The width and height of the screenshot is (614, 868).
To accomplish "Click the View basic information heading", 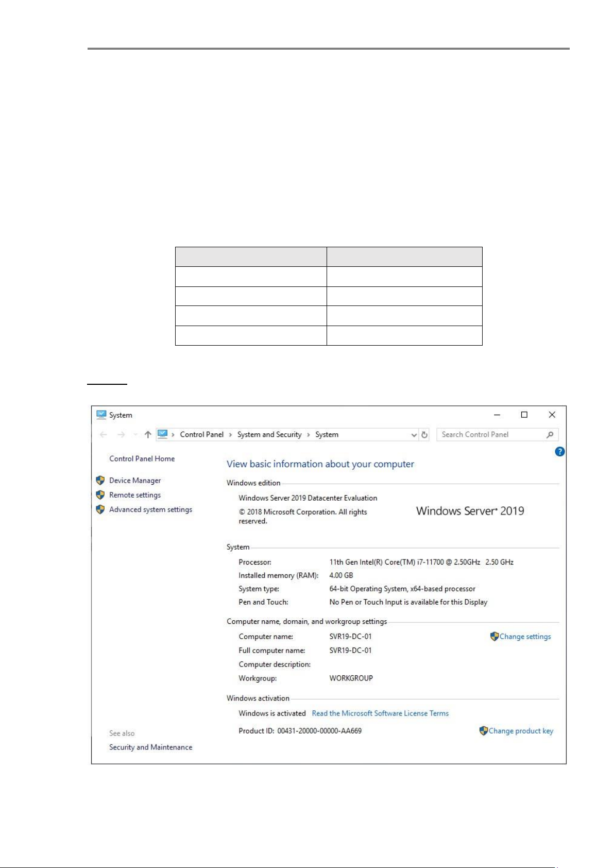I will point(320,464).
